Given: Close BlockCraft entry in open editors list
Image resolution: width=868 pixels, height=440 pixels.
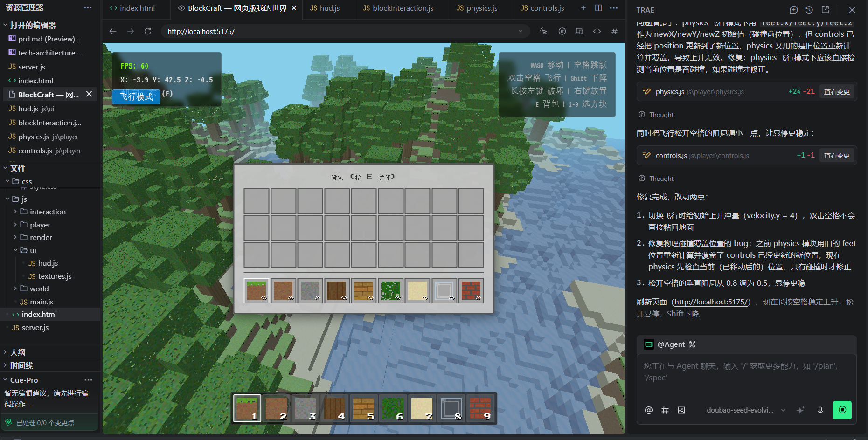Looking at the screenshot, I should (89, 94).
